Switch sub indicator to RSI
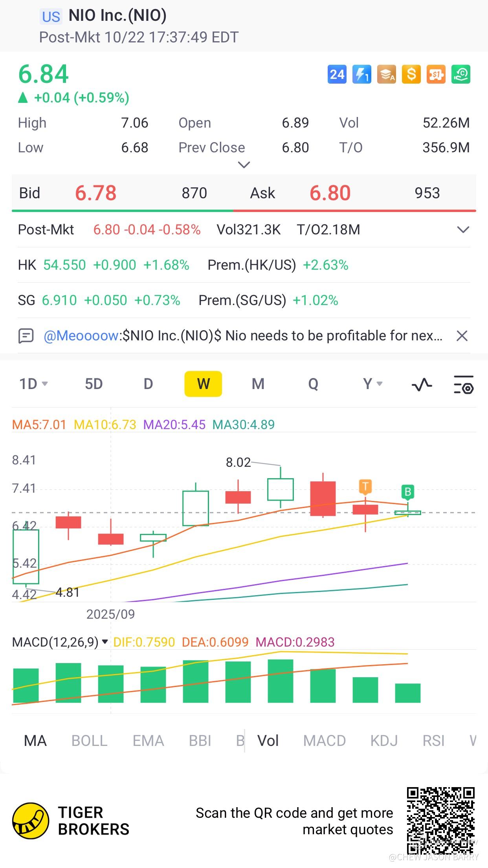 tap(433, 741)
